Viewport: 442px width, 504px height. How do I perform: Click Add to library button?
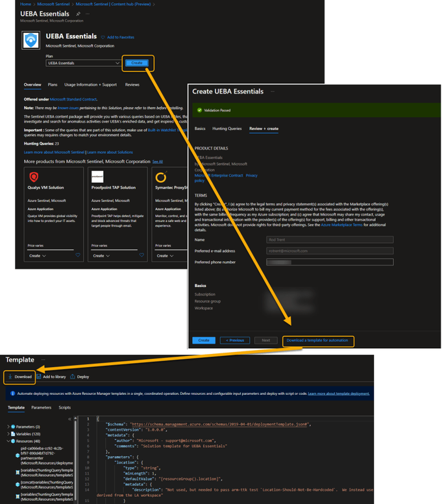coord(51,377)
